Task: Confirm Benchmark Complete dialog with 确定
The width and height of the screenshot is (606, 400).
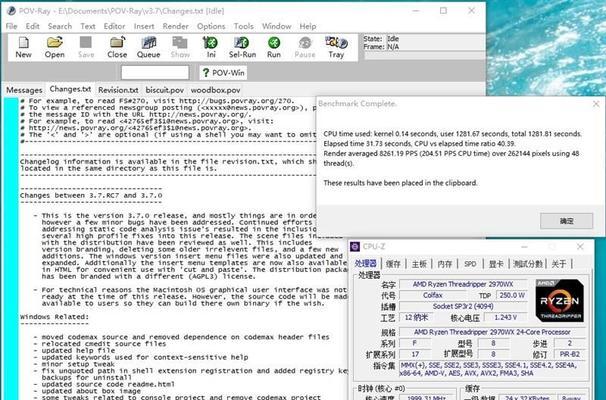Action: point(566,221)
